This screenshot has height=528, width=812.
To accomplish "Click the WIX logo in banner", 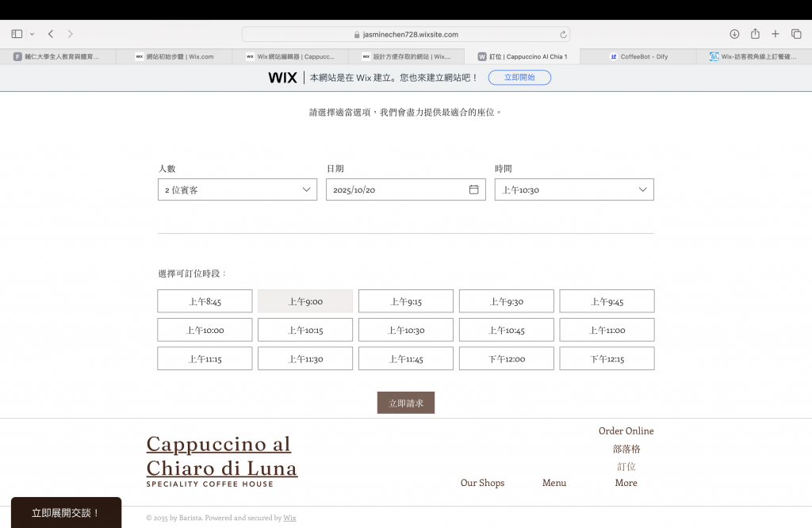I will 283,78.
